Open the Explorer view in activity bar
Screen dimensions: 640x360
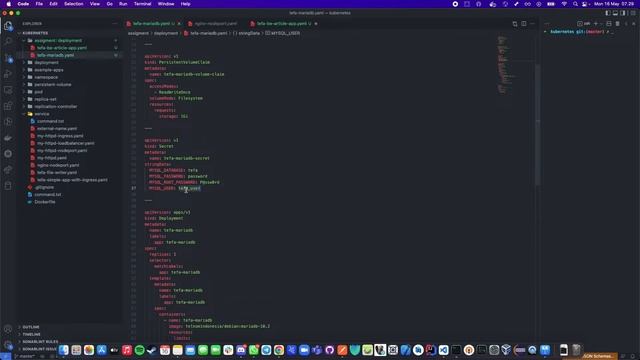(x=8, y=26)
